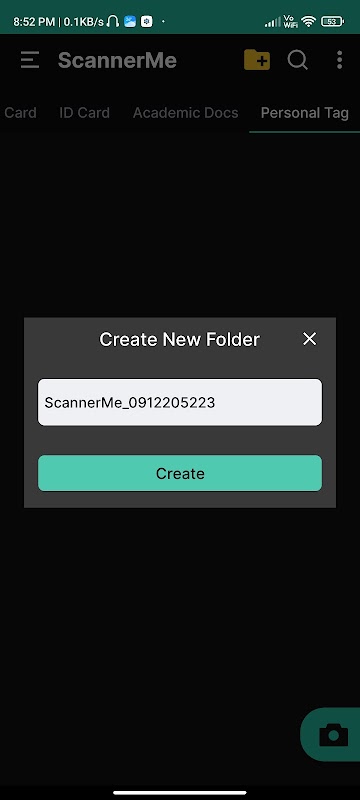Tap the ScannerMe app title

click(117, 60)
